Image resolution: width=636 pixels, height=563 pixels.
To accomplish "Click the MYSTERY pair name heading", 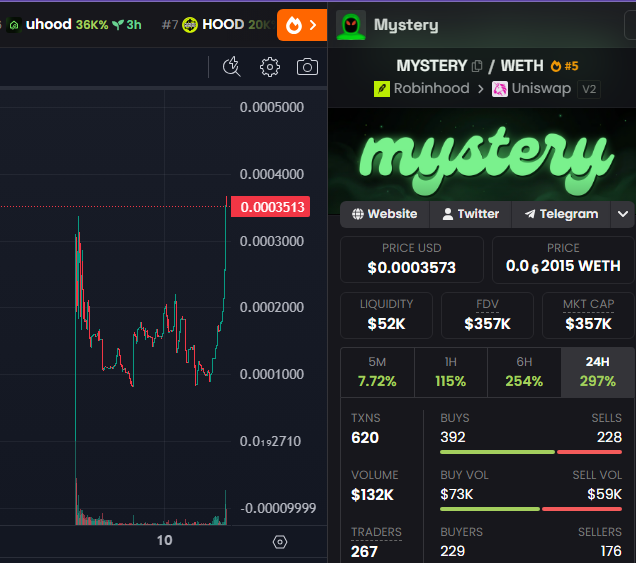I will click(x=432, y=66).
